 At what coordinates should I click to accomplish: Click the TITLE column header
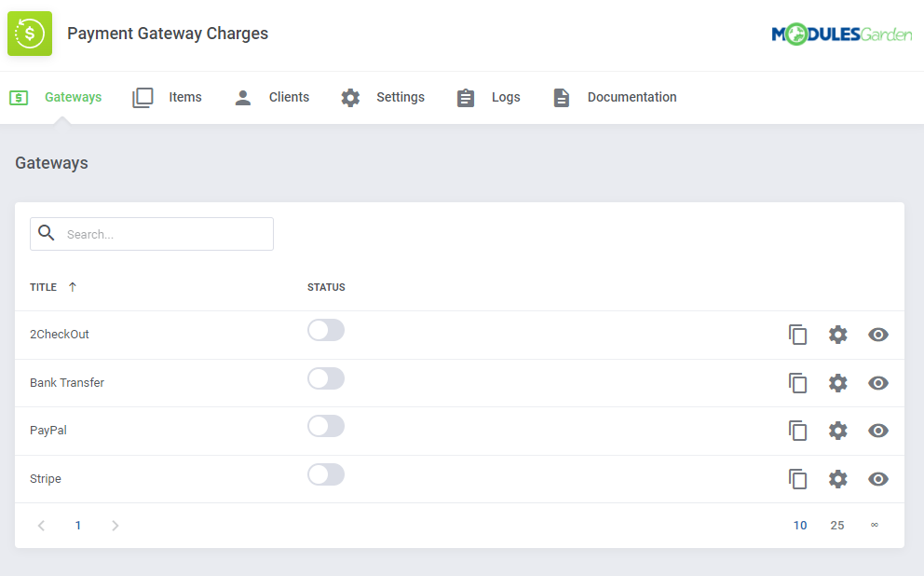pos(43,287)
